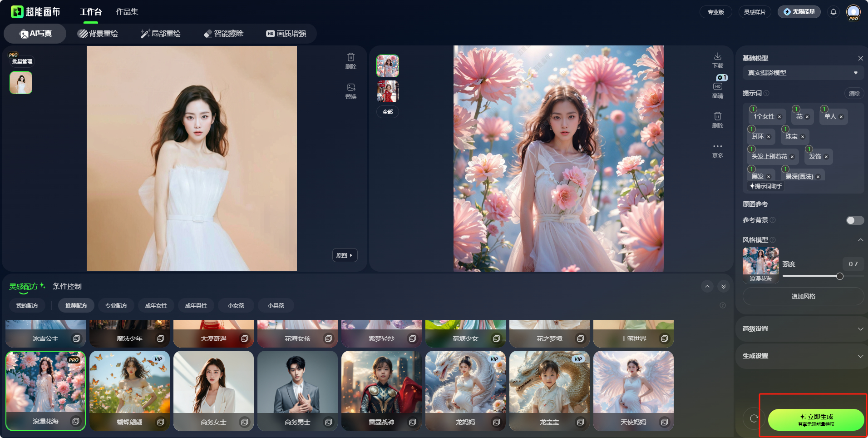Open the 作品集 tab
This screenshot has height=438, width=868.
127,12
